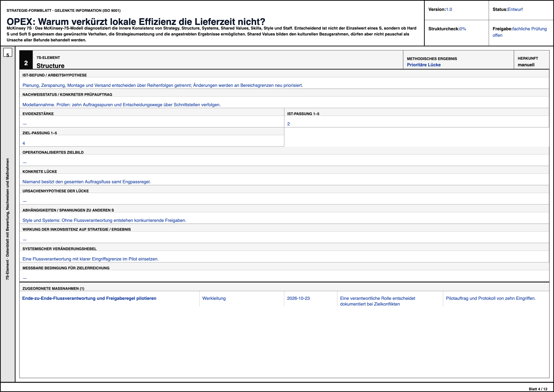
Task: Click the responsible party Werkleitung
Action: tap(214, 298)
